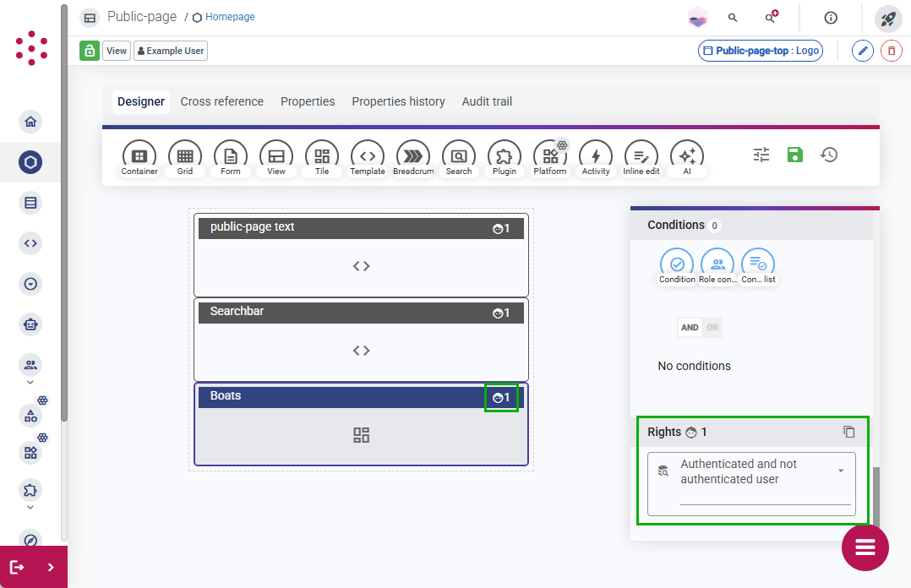Copy the rights with the copy icon
This screenshot has height=588, width=911.
click(848, 432)
